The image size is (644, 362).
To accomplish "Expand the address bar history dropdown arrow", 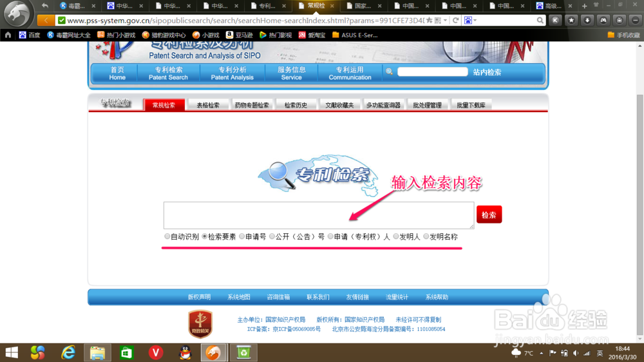I will 445,20.
